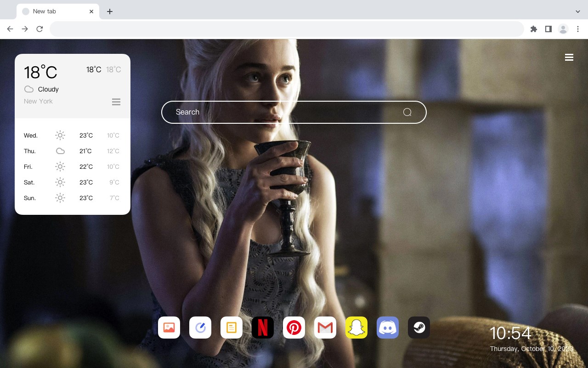The height and width of the screenshot is (368, 588).
Task: Click the Fri. forecast day label
Action: coord(28,167)
